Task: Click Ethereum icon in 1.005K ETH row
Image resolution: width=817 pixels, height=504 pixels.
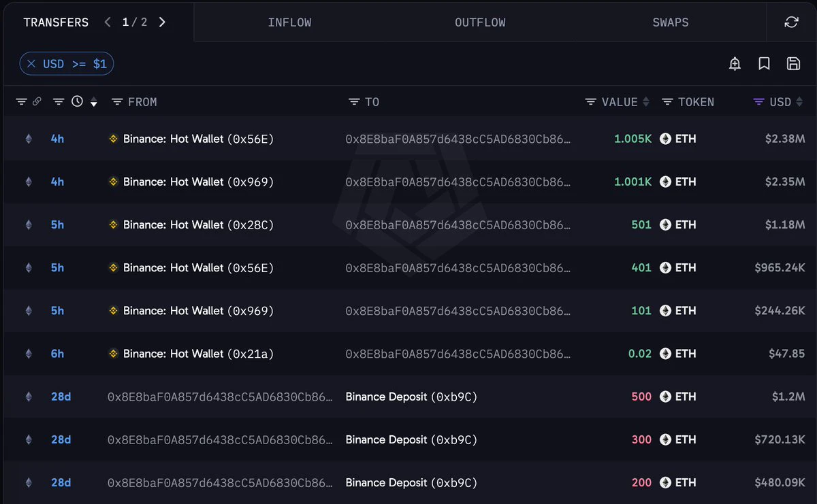Action: click(x=665, y=139)
